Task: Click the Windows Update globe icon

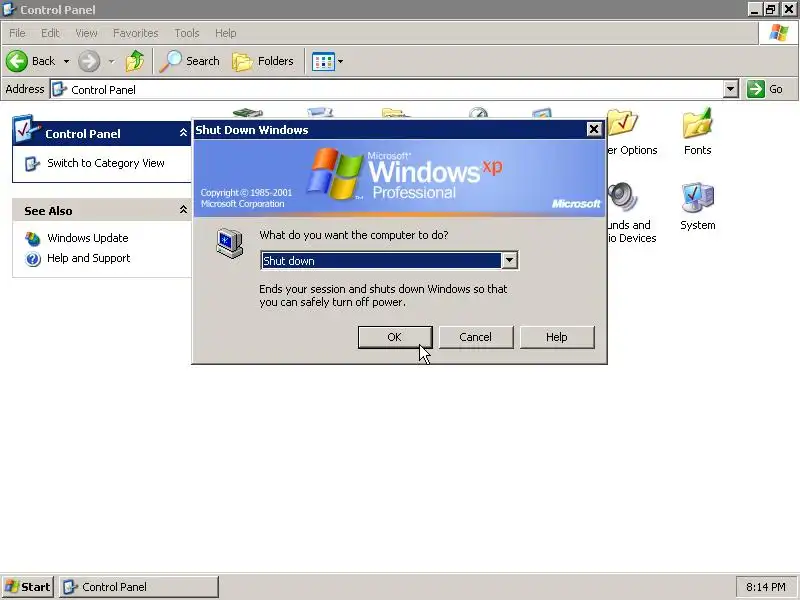Action: click(x=33, y=238)
